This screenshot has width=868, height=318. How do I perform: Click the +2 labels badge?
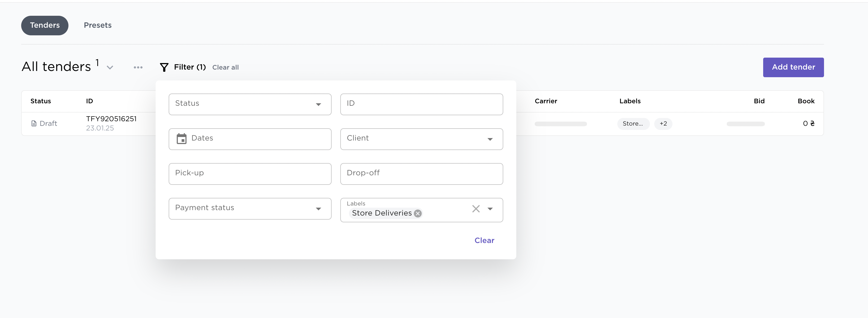pos(663,124)
